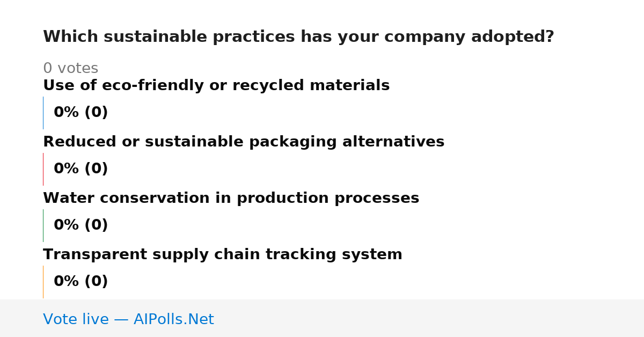
Task: Click the word 'AIPolls.Net' in the footer
Action: tap(173, 319)
